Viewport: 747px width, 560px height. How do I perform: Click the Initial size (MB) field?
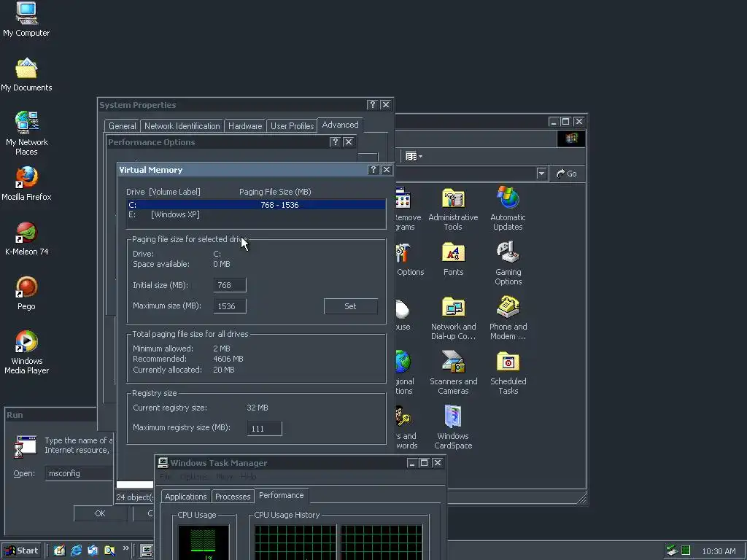pos(230,285)
